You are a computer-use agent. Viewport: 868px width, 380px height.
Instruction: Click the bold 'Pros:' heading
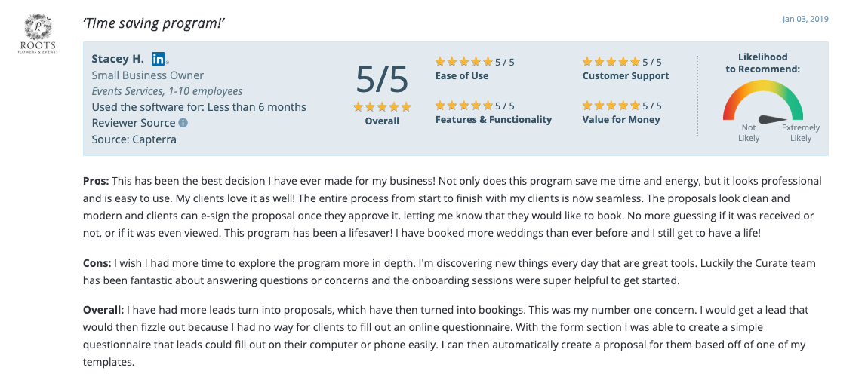96,182
